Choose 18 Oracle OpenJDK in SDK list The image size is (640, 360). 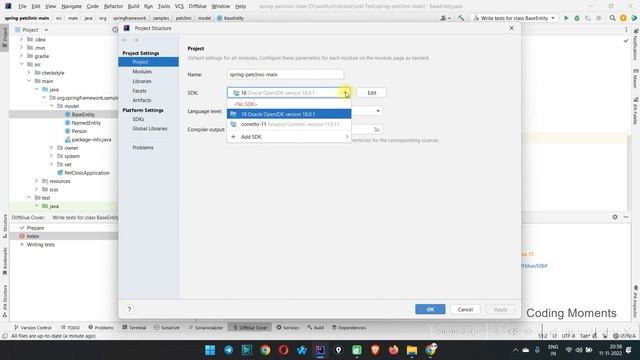289,114
